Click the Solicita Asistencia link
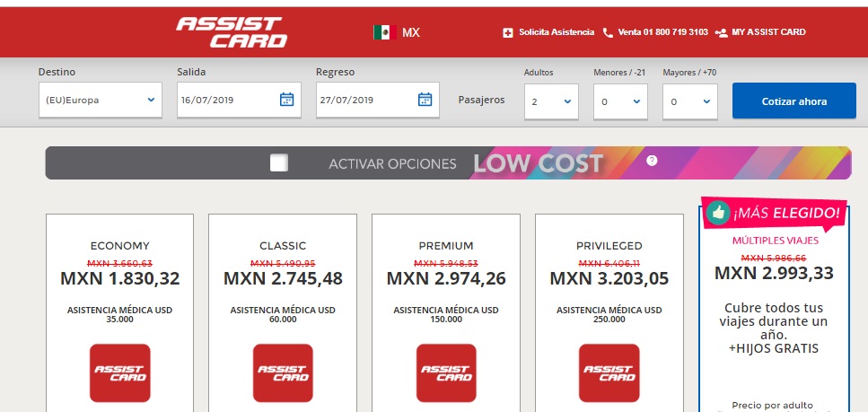Screen dimensions: 868x412 (557, 32)
